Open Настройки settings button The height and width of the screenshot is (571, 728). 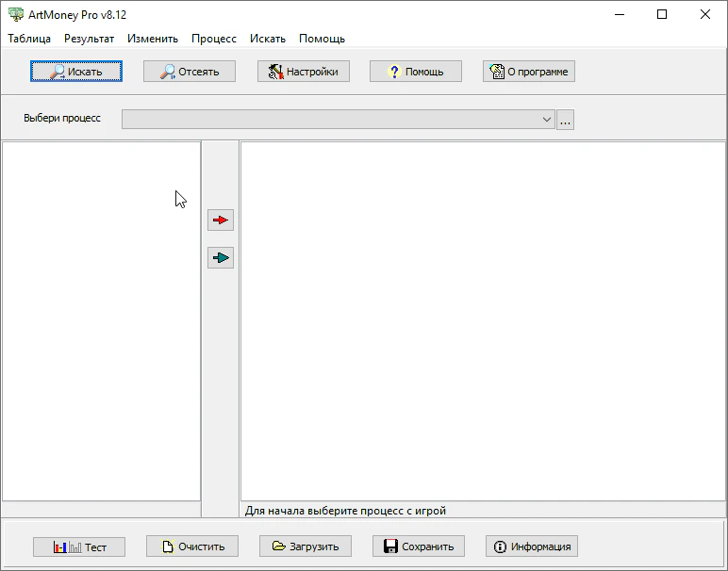coord(303,72)
